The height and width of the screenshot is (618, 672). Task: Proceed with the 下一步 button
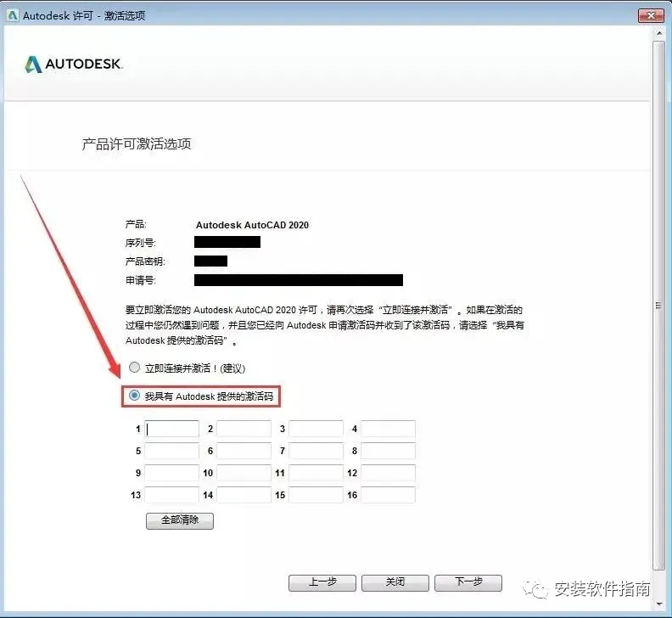click(x=468, y=583)
